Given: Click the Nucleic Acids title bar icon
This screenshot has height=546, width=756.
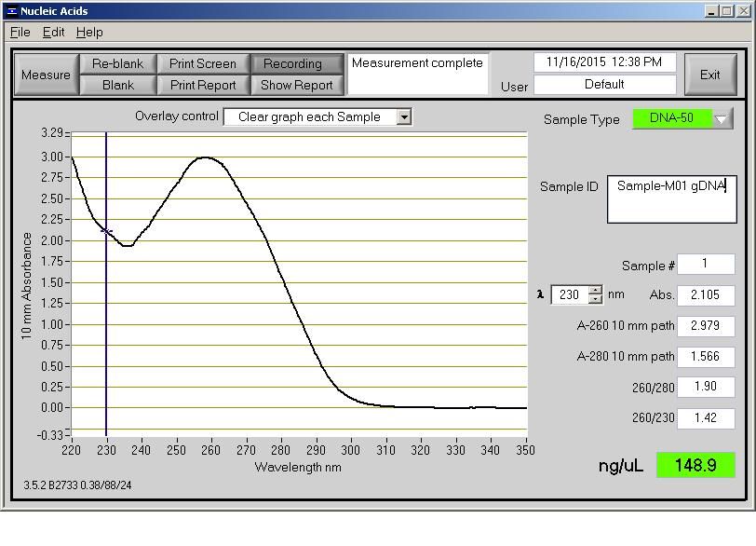Looking at the screenshot, I should (x=12, y=11).
